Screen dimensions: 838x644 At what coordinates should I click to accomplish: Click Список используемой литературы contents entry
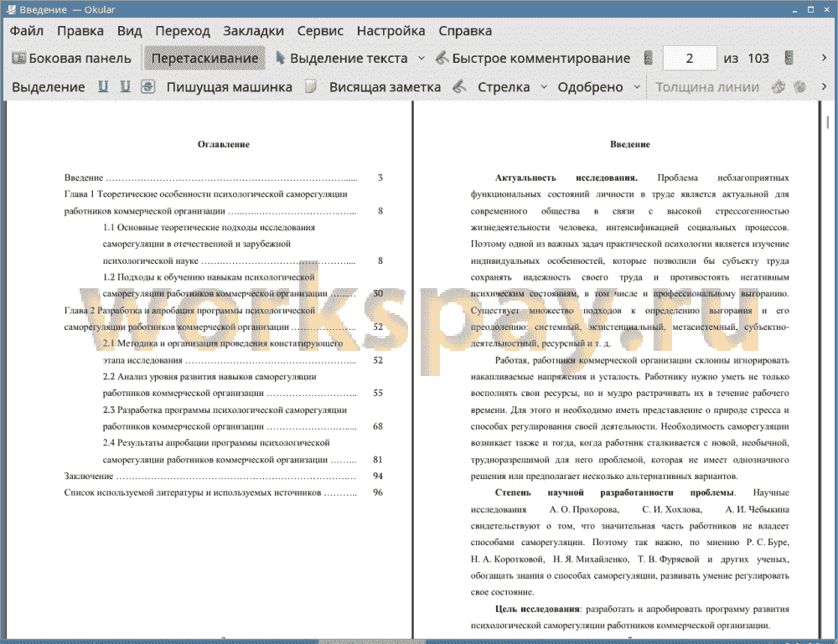[x=224, y=492]
